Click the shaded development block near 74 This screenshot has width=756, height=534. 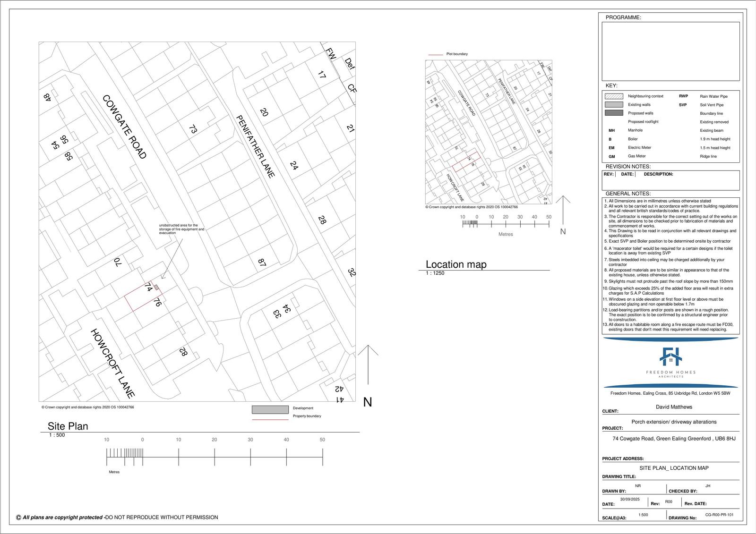(156, 287)
